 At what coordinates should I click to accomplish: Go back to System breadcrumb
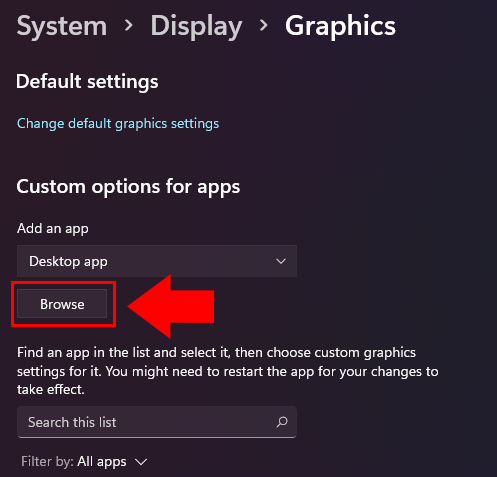click(62, 26)
